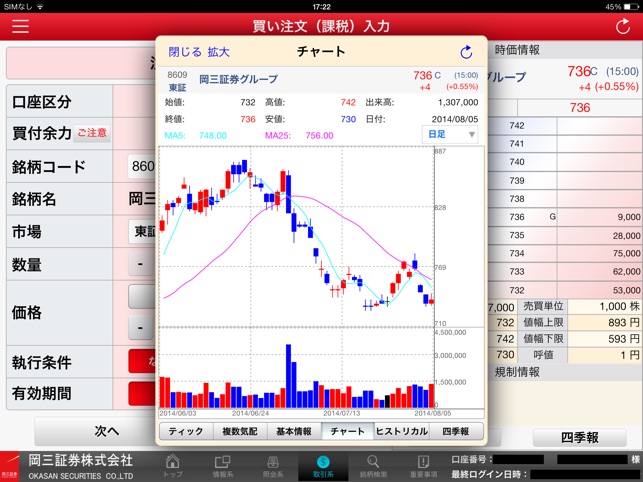
Task: Select the 739 price row in order book
Action: [564, 180]
